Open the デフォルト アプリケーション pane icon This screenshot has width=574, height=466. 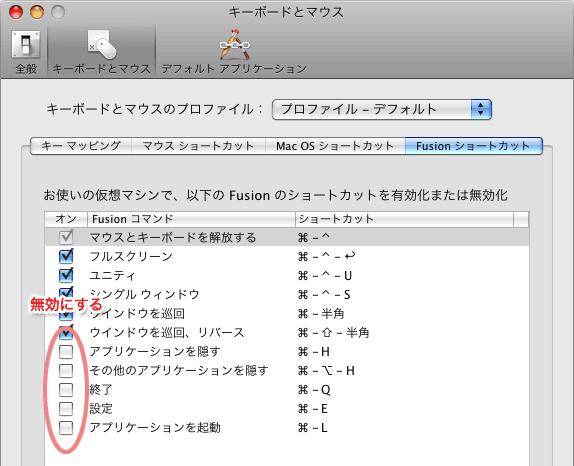coord(234,51)
